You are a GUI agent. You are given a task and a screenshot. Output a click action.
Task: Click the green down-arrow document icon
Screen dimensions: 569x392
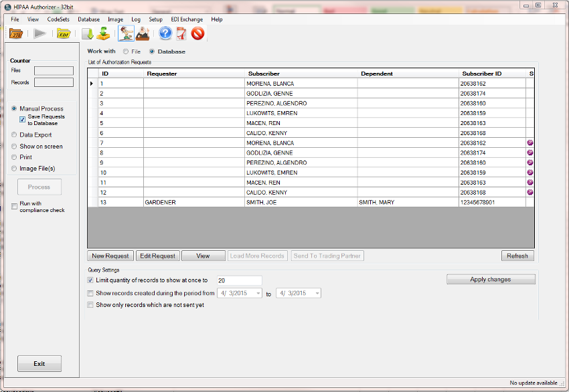[88, 33]
